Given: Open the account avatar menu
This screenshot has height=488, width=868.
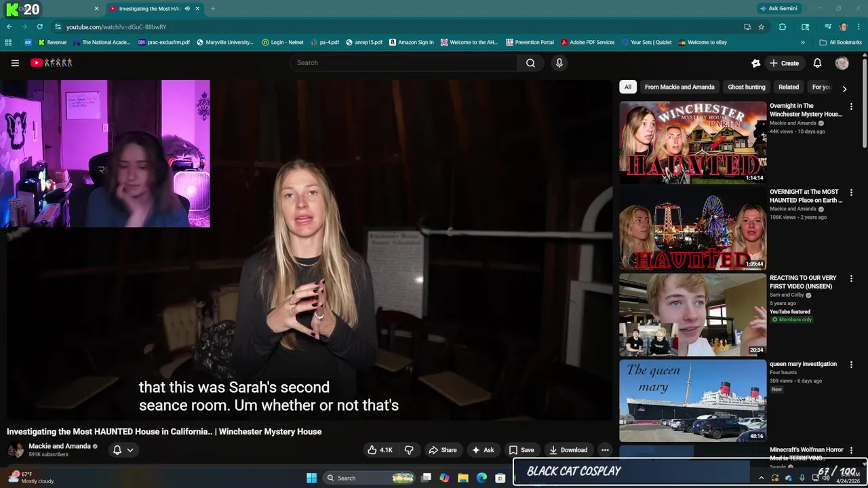Looking at the screenshot, I should click(842, 63).
